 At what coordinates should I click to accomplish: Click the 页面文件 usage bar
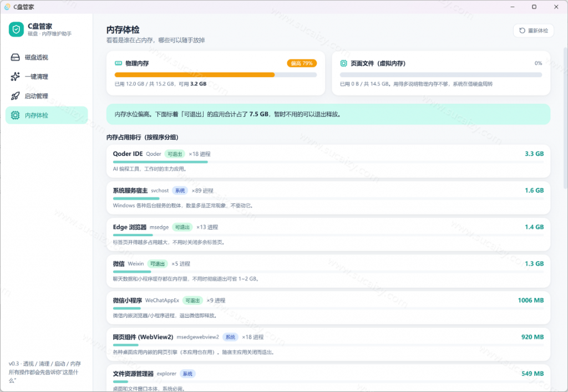441,75
